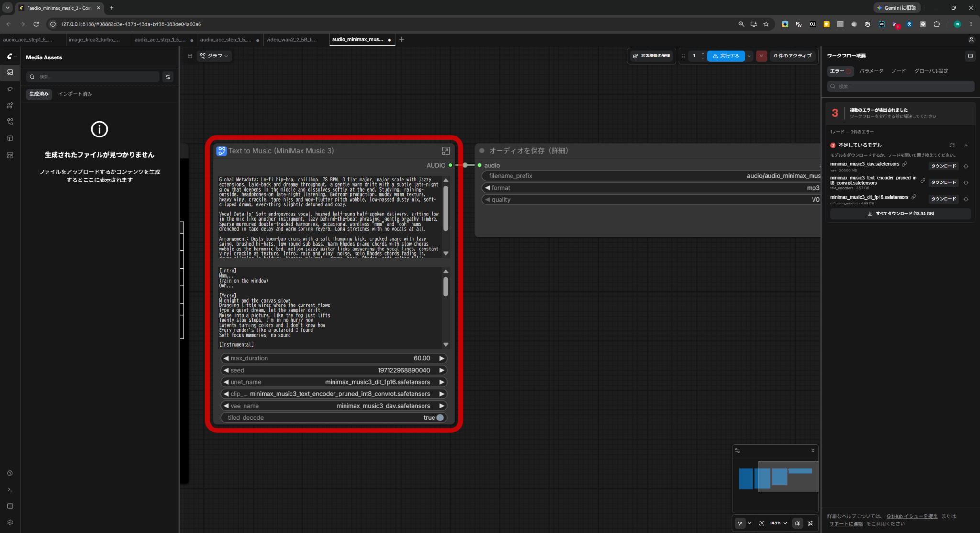
Task: Open the run options dropdown arrow
Action: click(749, 56)
